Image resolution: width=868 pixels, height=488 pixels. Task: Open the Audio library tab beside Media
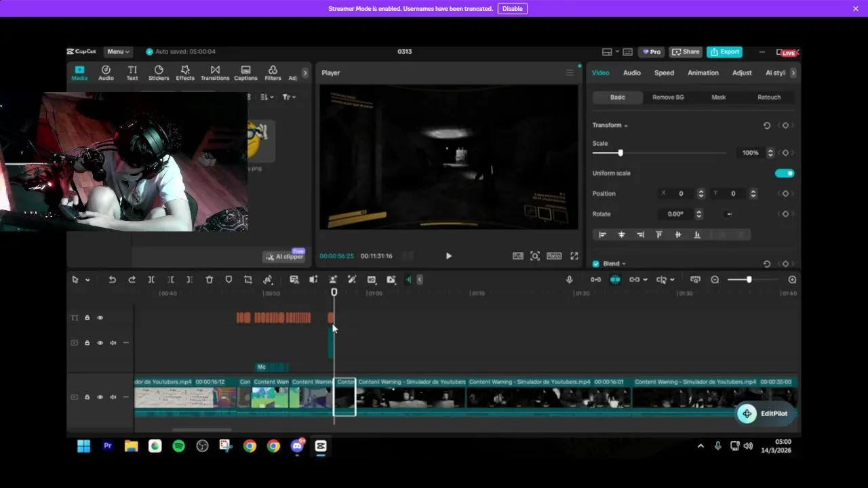106,73
